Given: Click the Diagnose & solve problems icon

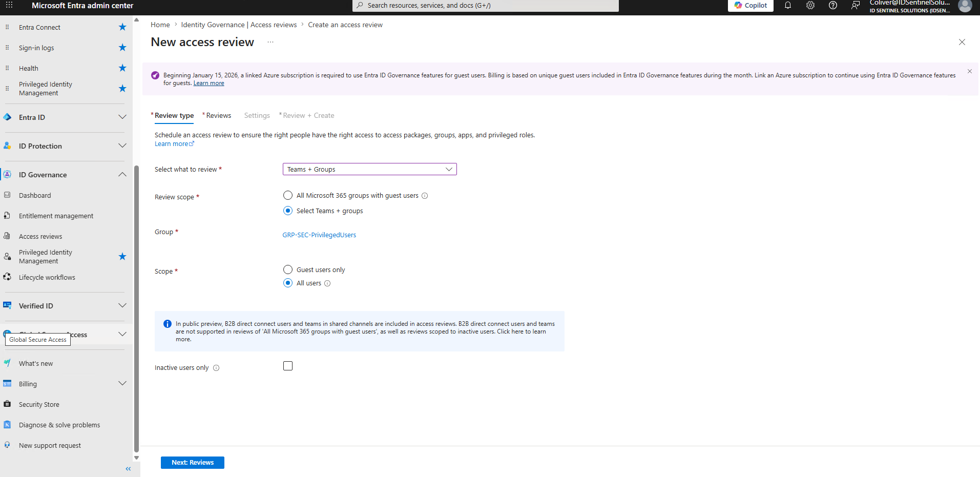Looking at the screenshot, I should 7,425.
